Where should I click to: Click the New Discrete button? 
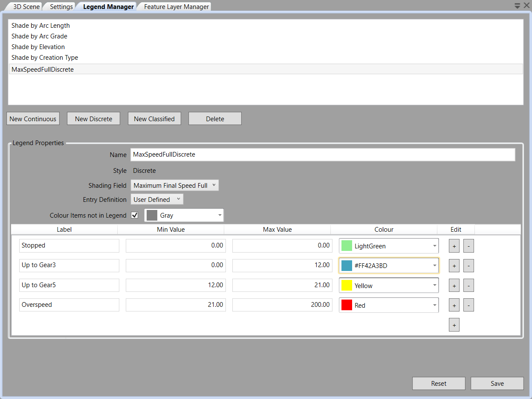[x=93, y=119]
